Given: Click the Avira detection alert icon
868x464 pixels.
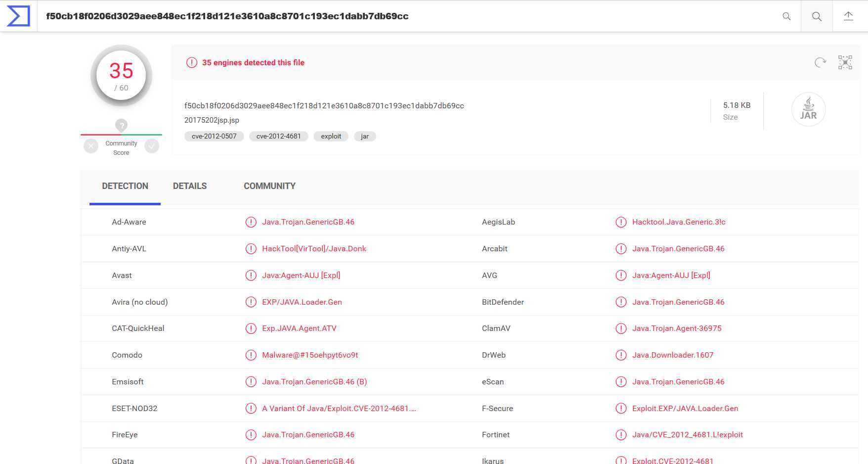Looking at the screenshot, I should pyautogui.click(x=251, y=302).
